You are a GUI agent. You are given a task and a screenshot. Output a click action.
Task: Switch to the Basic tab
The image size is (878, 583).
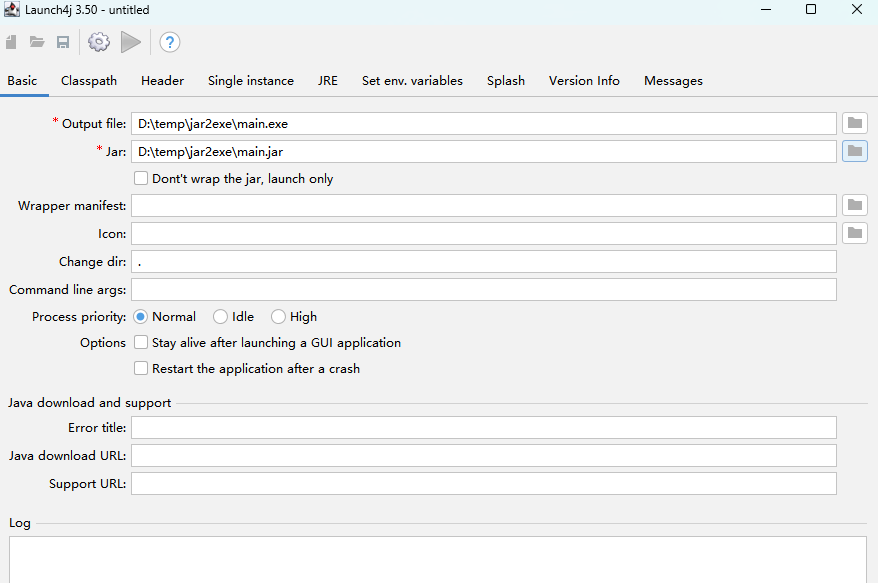coord(22,81)
